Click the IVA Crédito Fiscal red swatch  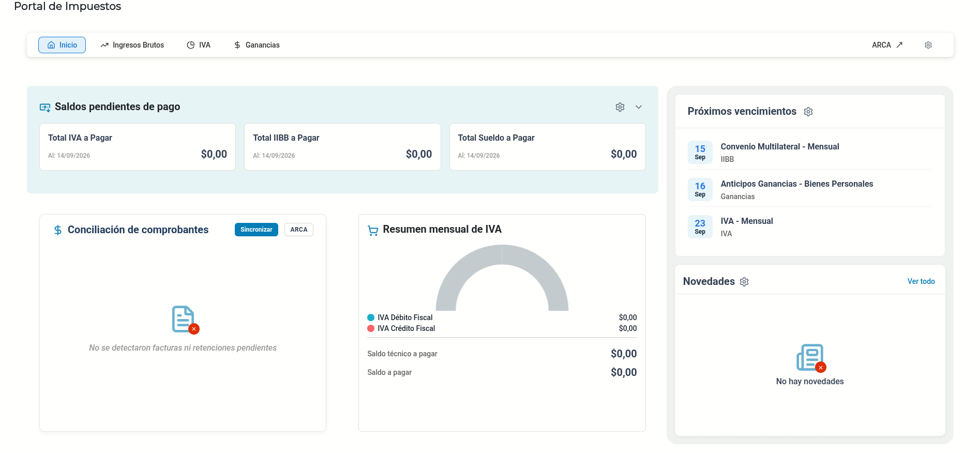click(371, 328)
